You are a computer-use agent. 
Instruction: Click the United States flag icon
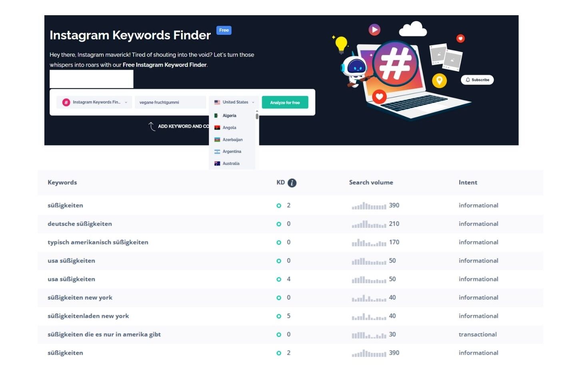(217, 103)
